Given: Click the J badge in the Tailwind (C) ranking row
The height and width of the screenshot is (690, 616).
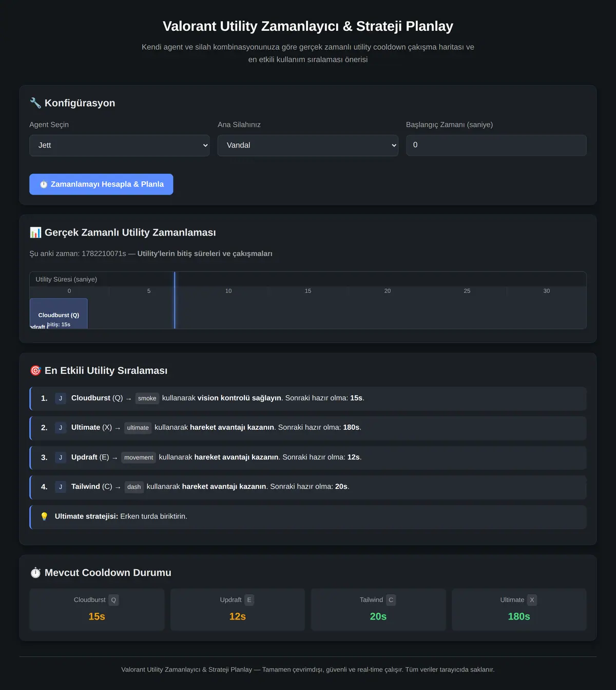Looking at the screenshot, I should (61, 487).
